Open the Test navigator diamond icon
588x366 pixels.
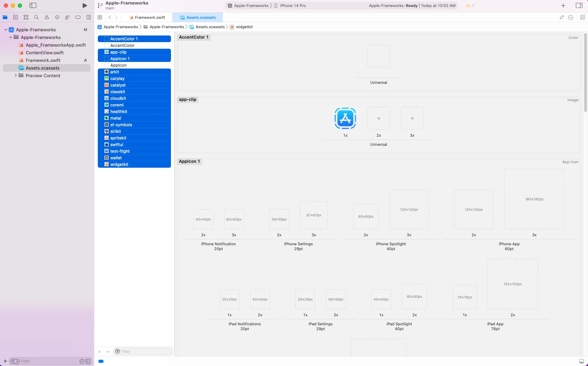57,17
